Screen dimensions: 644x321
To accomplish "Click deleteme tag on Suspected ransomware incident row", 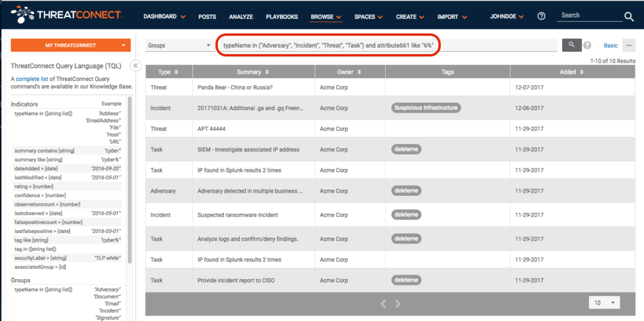I will point(406,215).
